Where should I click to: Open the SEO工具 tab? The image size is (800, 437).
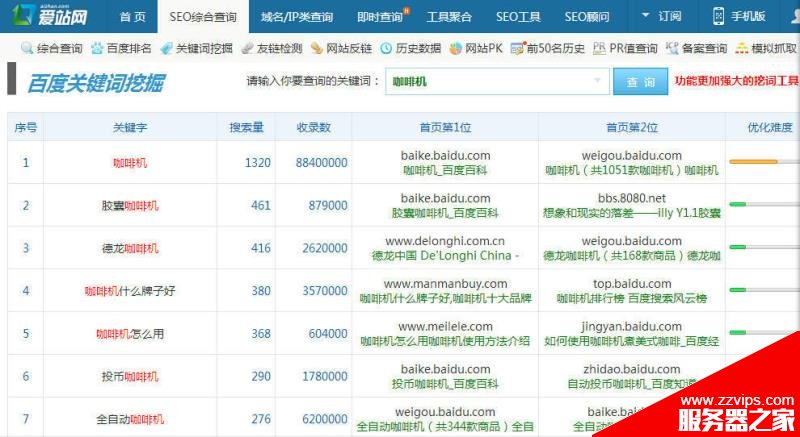coord(518,17)
